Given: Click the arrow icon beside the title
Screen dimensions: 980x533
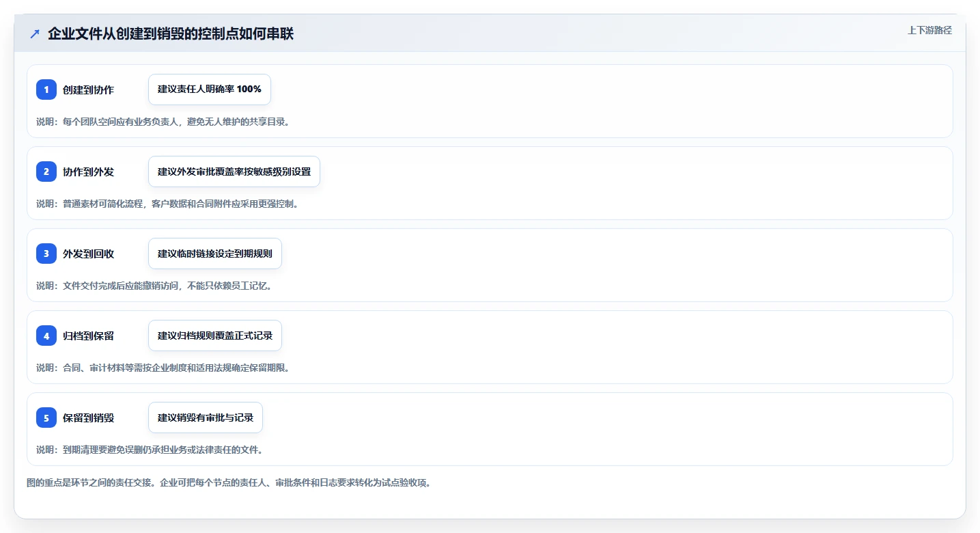Looking at the screenshot, I should 35,33.
